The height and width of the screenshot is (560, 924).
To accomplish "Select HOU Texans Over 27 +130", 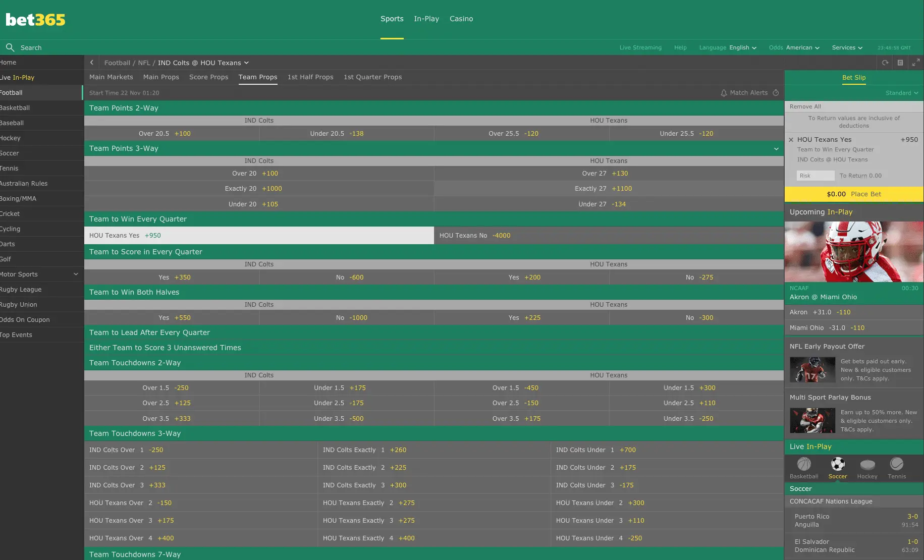I will [609, 174].
